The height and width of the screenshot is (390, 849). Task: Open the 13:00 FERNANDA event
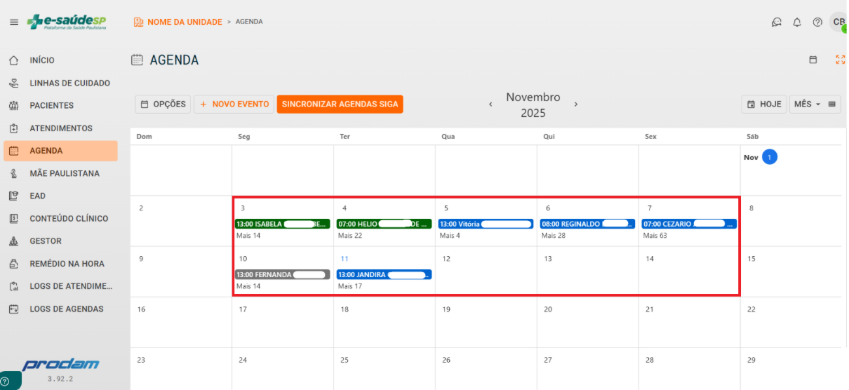[x=282, y=275]
